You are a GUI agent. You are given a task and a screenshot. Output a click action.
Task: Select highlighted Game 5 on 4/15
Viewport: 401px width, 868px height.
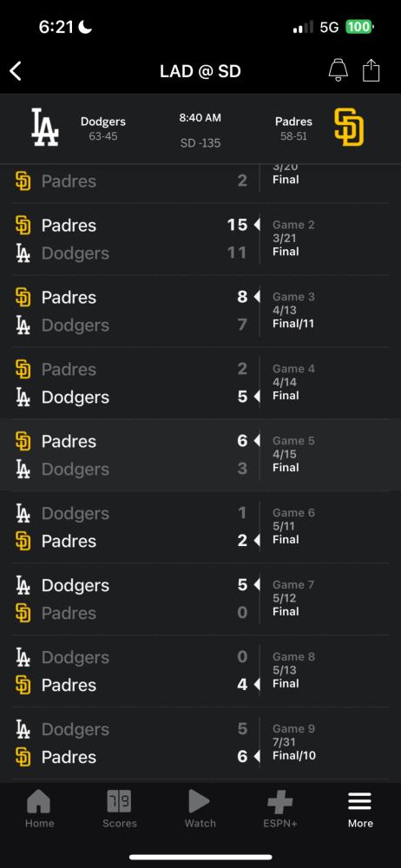(200, 455)
